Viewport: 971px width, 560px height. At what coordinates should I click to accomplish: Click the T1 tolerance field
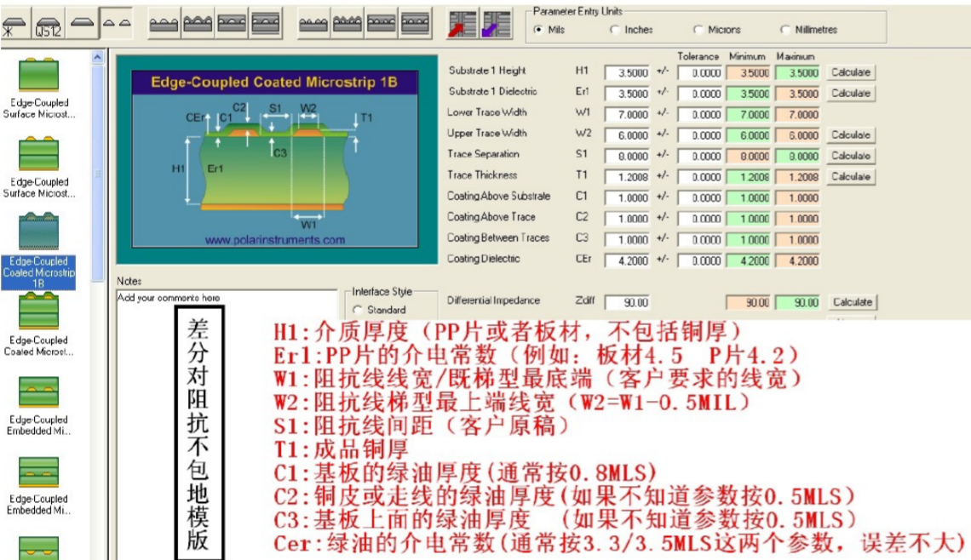(x=700, y=177)
